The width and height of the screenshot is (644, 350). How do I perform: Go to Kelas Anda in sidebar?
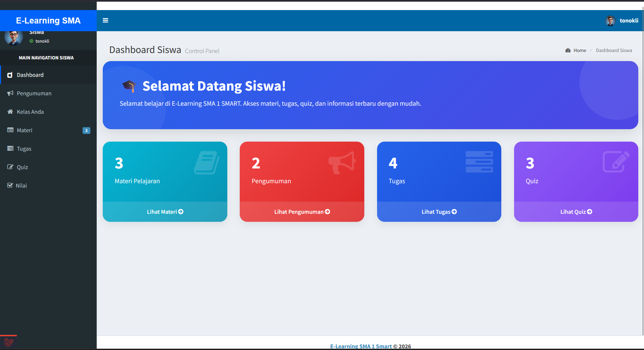48,112
